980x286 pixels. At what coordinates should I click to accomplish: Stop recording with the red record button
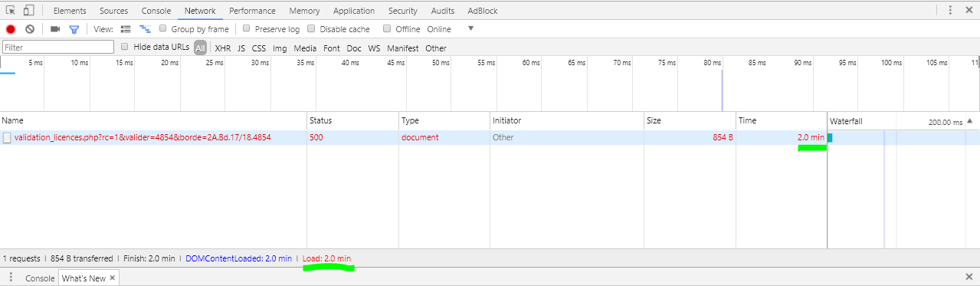point(11,29)
